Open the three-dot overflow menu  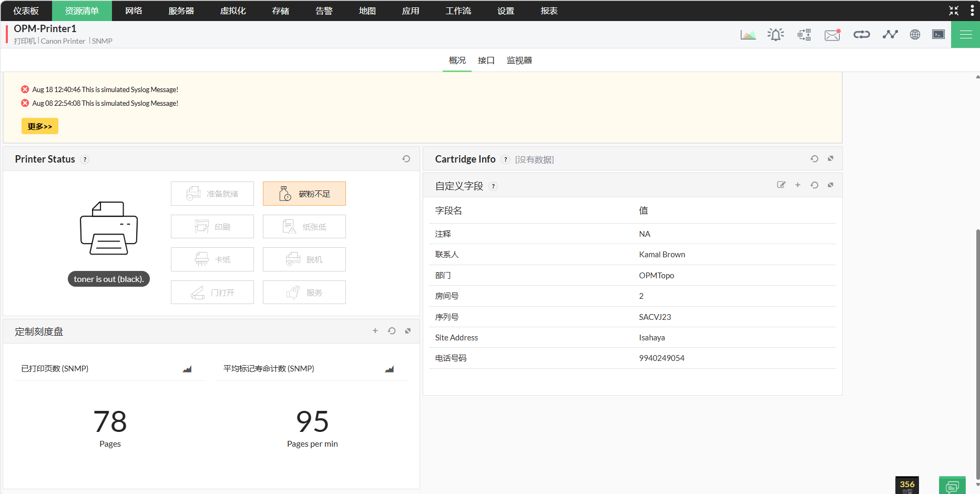pyautogui.click(x=972, y=10)
